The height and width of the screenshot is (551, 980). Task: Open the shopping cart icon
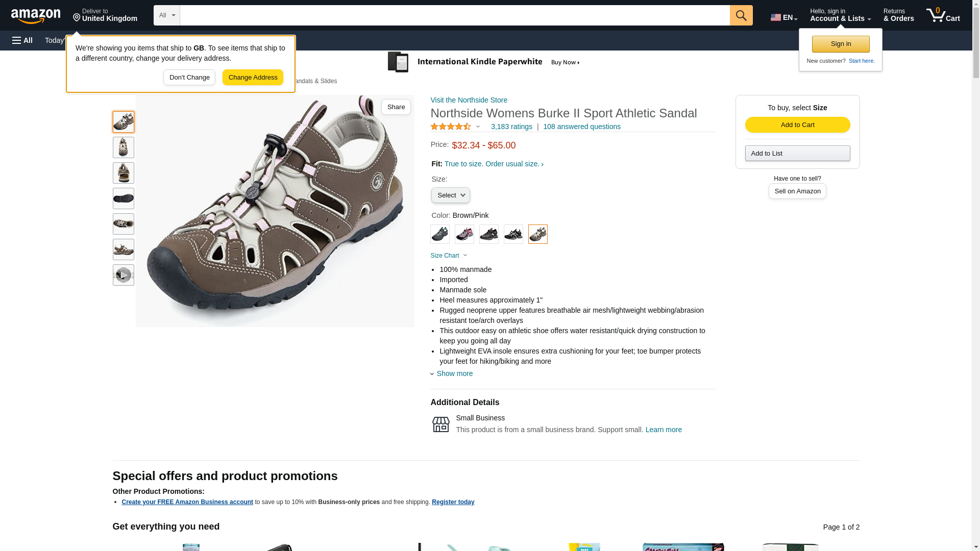click(943, 15)
